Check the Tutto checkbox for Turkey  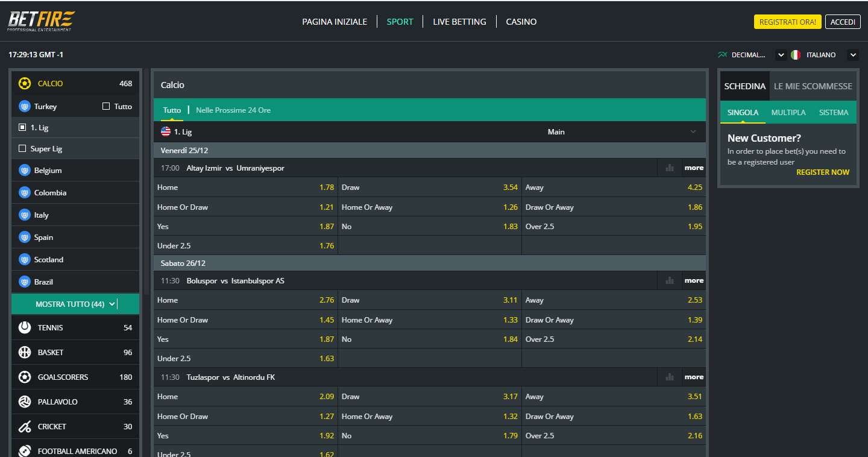(x=106, y=107)
